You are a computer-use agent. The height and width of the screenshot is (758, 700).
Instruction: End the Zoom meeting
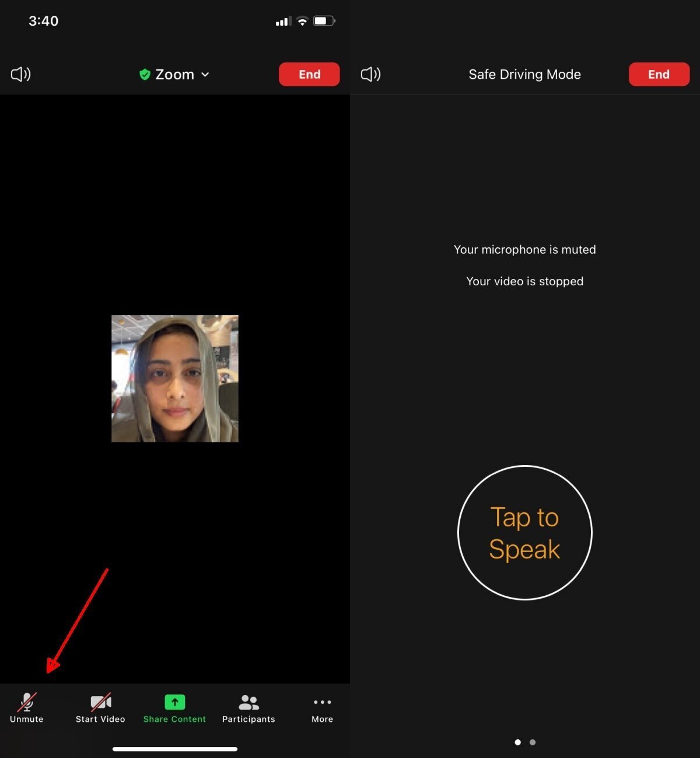(x=309, y=74)
